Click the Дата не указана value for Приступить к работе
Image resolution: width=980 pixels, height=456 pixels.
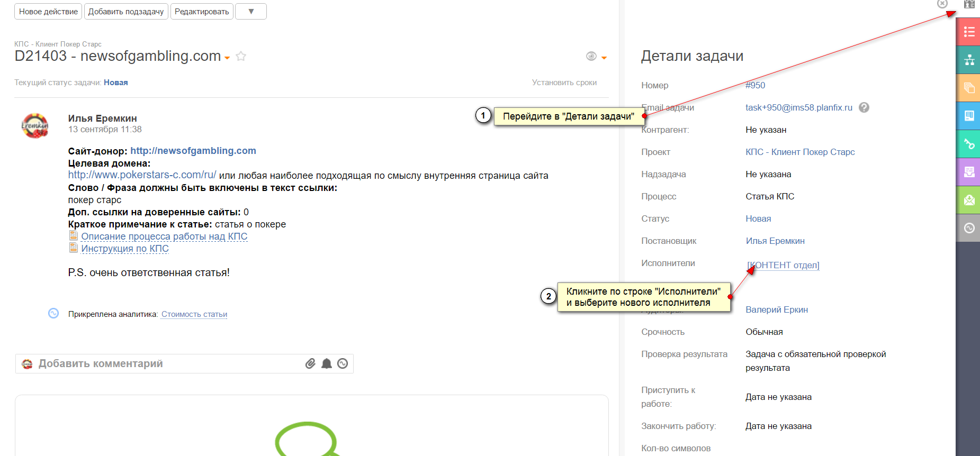pyautogui.click(x=778, y=397)
